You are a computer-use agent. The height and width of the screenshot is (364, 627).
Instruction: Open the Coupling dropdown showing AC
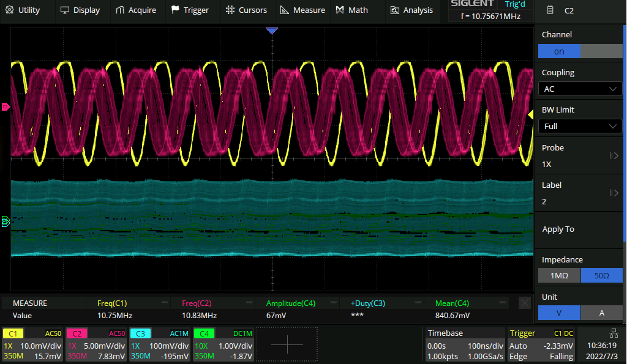(580, 89)
